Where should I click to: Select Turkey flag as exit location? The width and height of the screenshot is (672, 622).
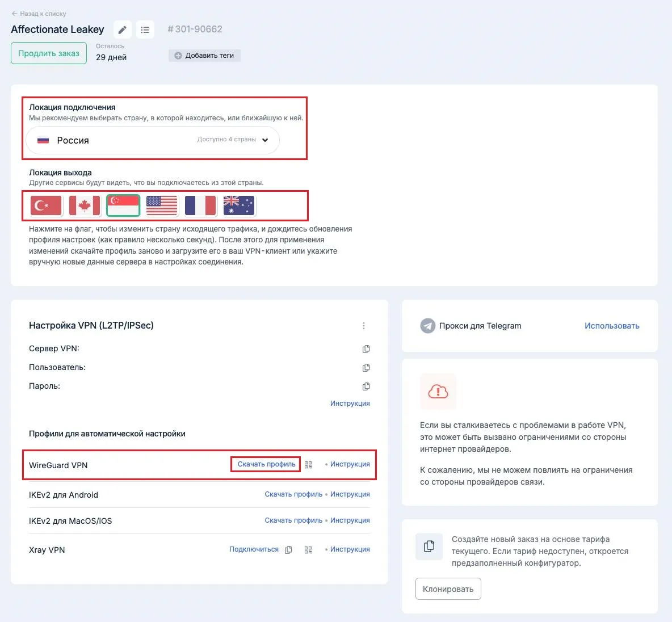tap(46, 205)
